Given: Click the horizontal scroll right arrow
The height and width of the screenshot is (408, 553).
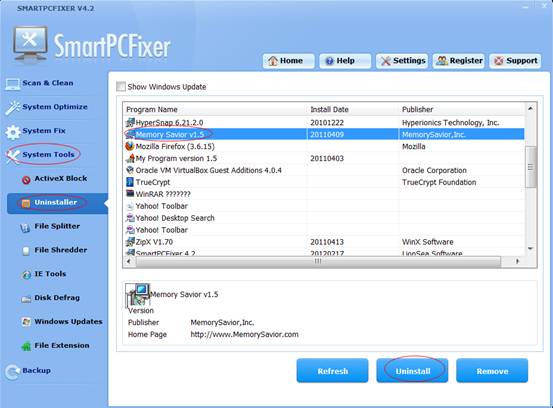Looking at the screenshot, I should click(517, 261).
